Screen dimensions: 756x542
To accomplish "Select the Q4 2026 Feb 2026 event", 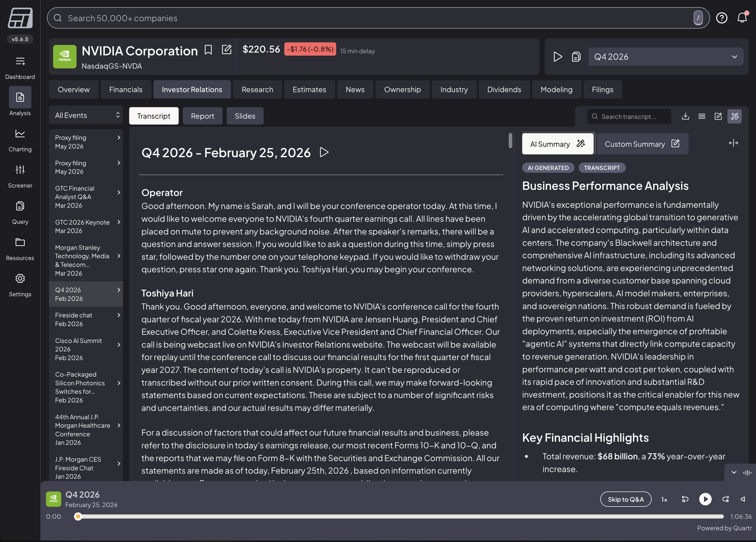I will pyautogui.click(x=86, y=294).
